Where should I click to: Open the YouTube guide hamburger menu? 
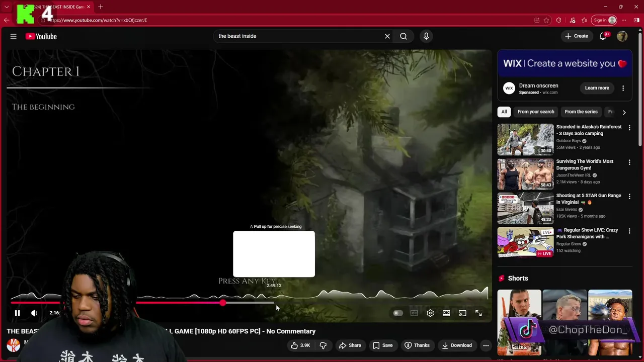[x=14, y=36]
